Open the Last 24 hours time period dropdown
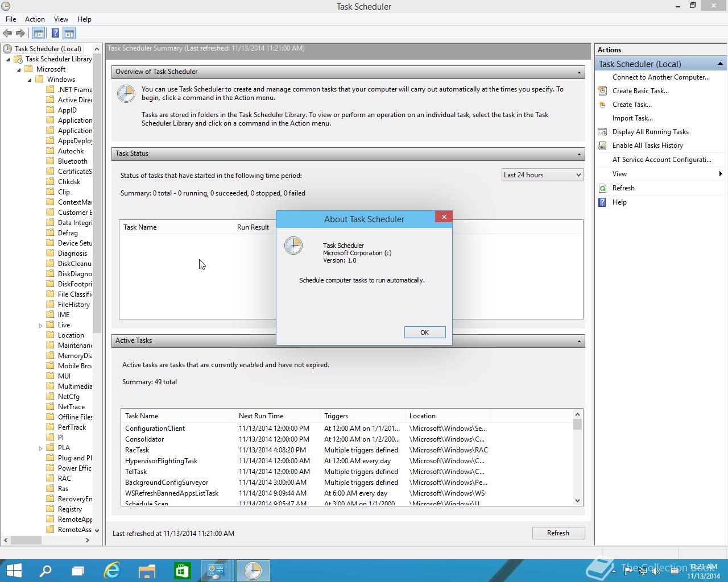 pos(542,175)
